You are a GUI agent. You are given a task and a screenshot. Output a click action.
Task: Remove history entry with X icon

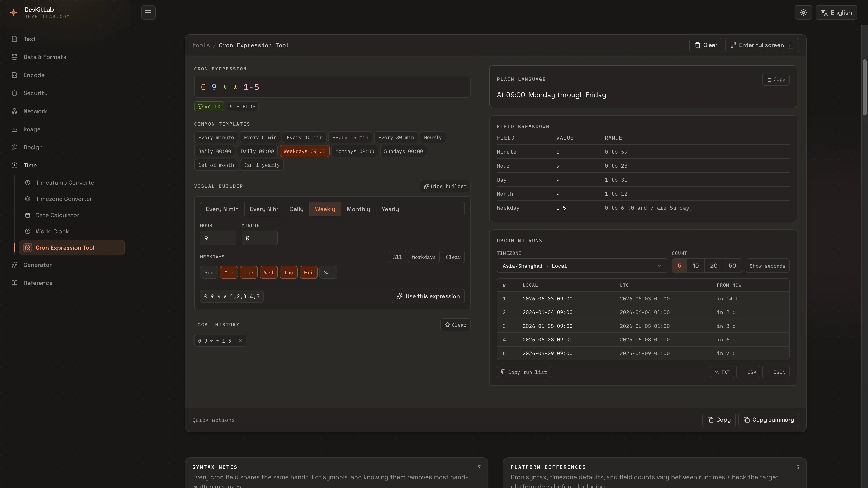coord(240,341)
